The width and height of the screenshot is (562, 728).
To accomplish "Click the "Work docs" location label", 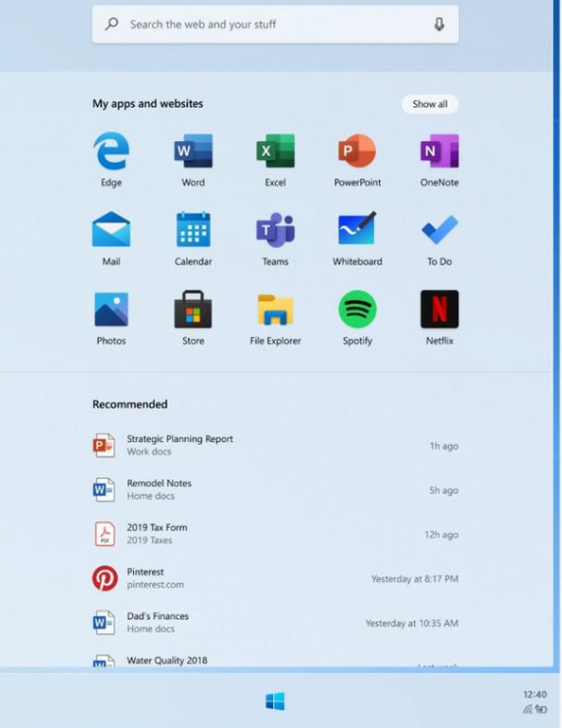I will [149, 452].
